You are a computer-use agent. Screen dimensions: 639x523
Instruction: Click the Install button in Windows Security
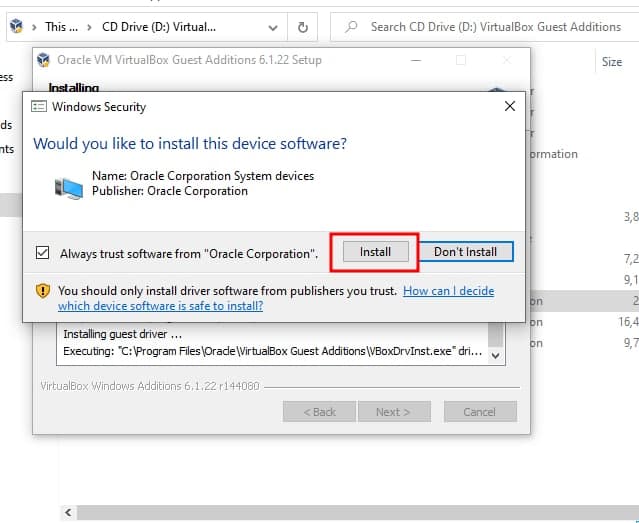point(375,252)
